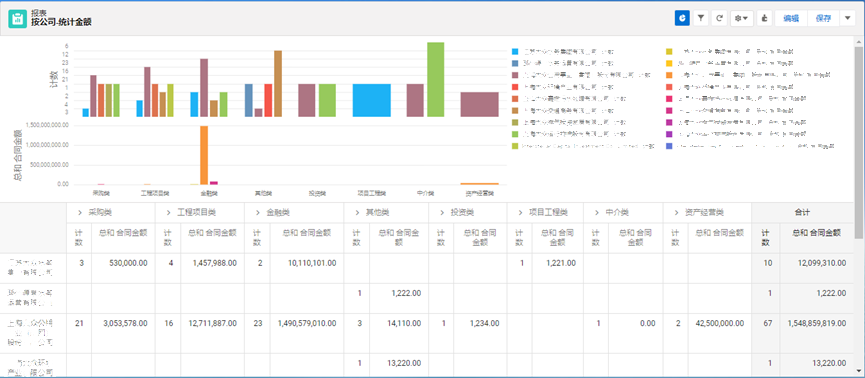Screen dimensions: 865x378
Task: Expand the 资产经营类 column group chevron
Action: tap(675, 212)
